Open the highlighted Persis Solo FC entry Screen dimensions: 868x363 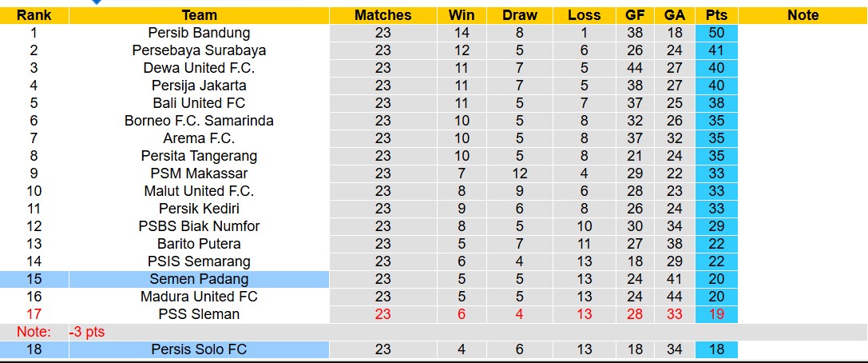click(199, 349)
